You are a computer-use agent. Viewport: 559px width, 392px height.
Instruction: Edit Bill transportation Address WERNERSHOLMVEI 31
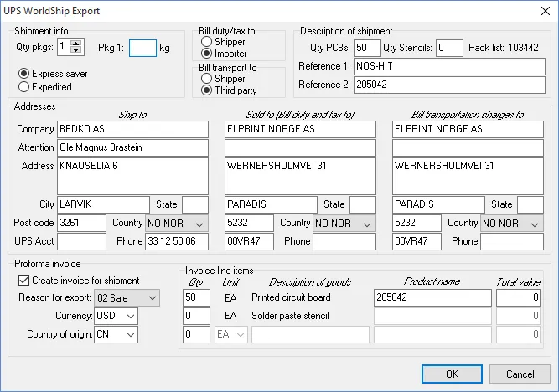468,177
